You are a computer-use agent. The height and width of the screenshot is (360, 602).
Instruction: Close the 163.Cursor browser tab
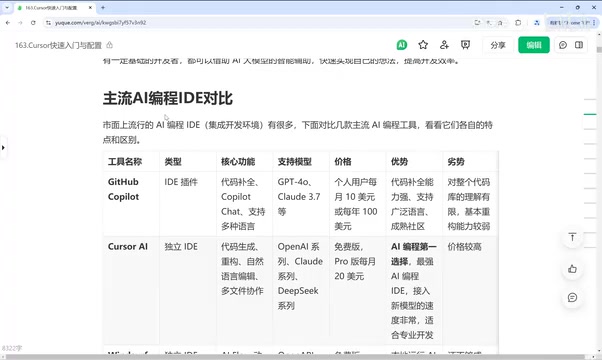click(90, 8)
